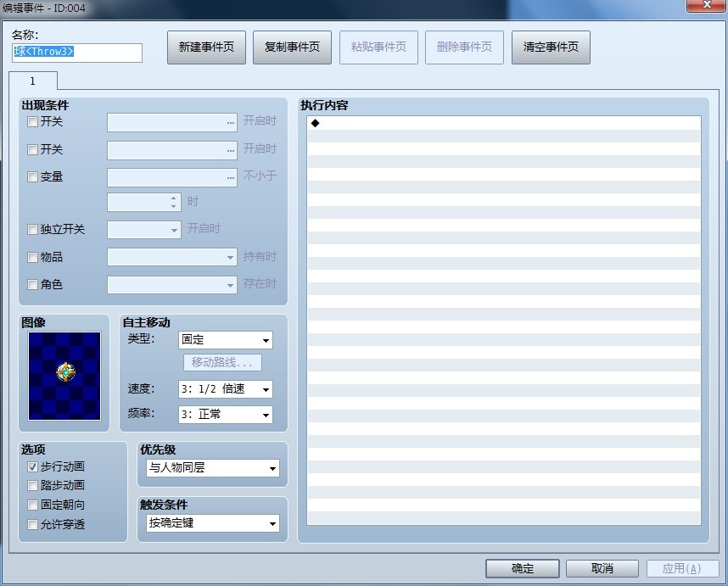Click the second 开关 selector field
This screenshot has width=728, height=586.
[x=171, y=150]
